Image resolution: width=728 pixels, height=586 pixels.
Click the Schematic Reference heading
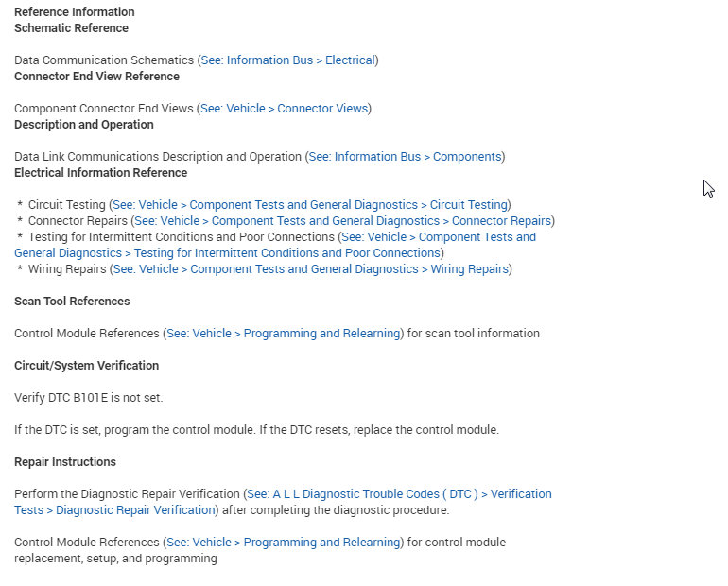71,28
